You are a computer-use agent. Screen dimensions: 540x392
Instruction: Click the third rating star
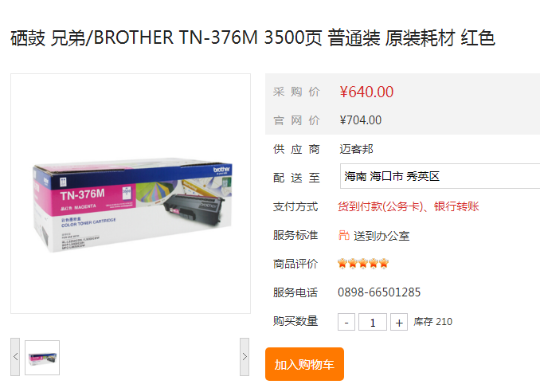point(363,264)
